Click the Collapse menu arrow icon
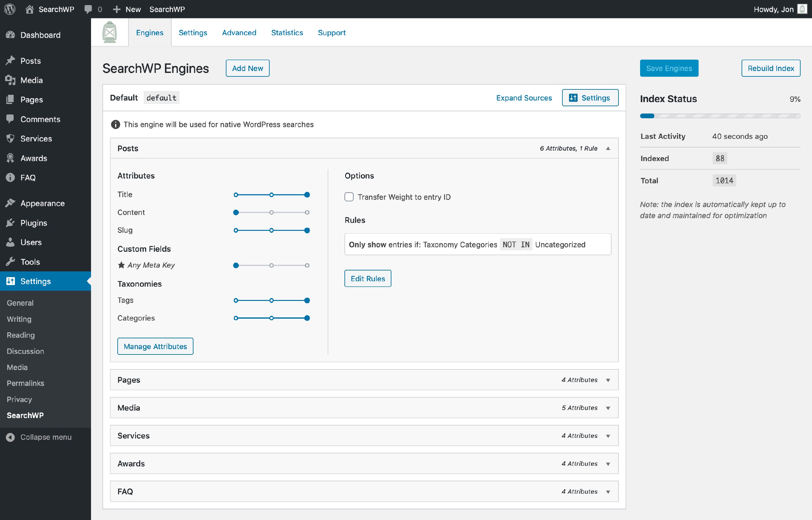 click(x=10, y=437)
